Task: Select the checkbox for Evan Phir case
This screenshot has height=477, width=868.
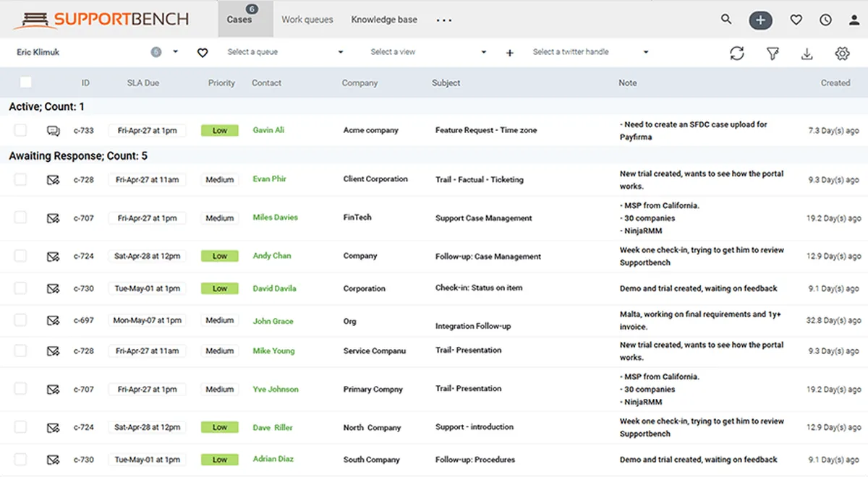Action: (20, 179)
